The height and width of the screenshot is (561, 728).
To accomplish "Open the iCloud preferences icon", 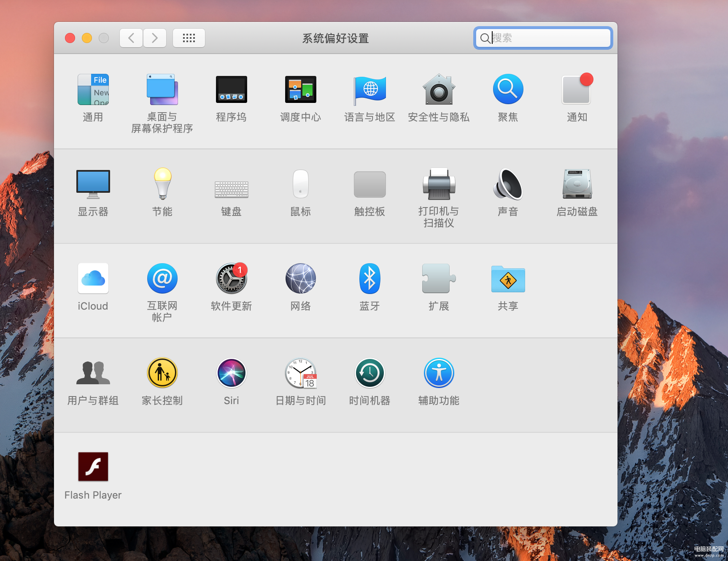I will (x=93, y=278).
